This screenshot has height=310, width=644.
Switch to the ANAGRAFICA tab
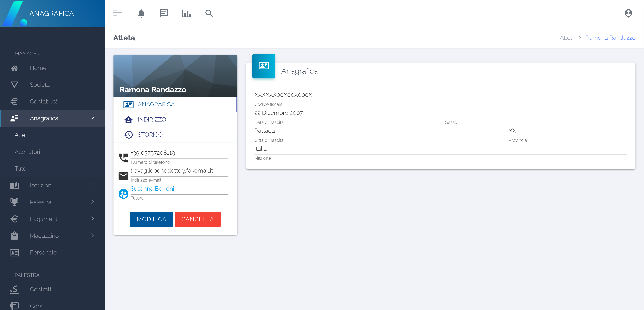click(x=175, y=105)
